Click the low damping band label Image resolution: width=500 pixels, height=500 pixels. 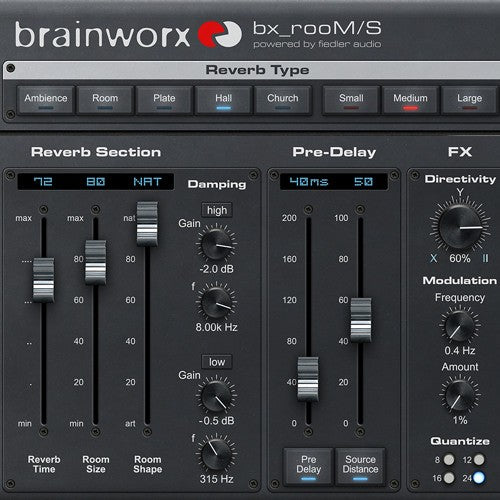coord(217,362)
